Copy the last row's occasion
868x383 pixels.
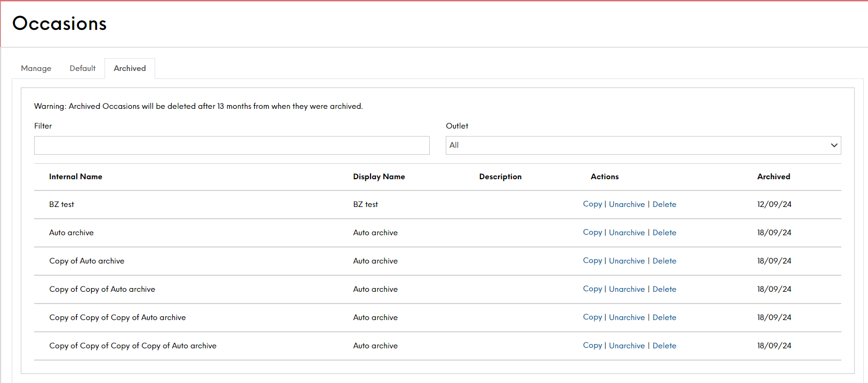pos(592,346)
